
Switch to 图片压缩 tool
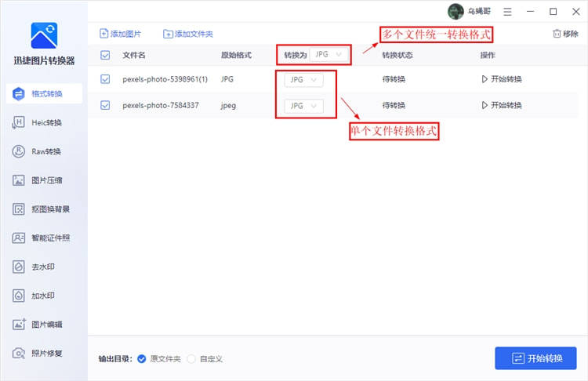pyautogui.click(x=44, y=180)
